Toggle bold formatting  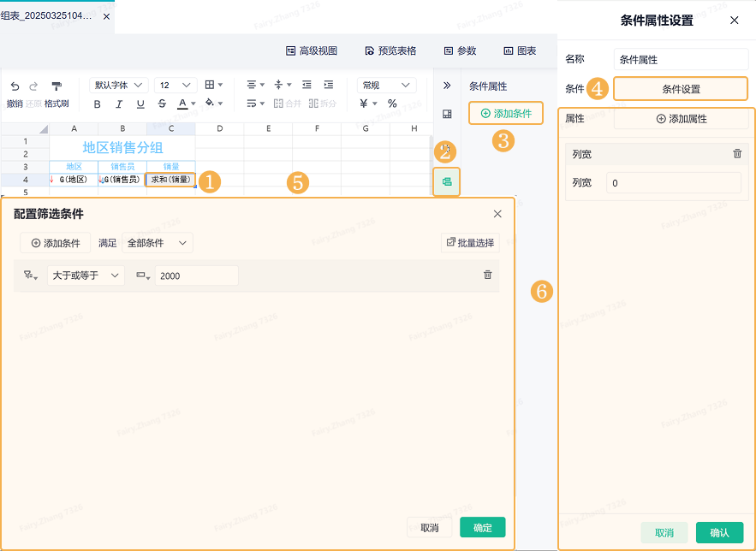pyautogui.click(x=98, y=104)
